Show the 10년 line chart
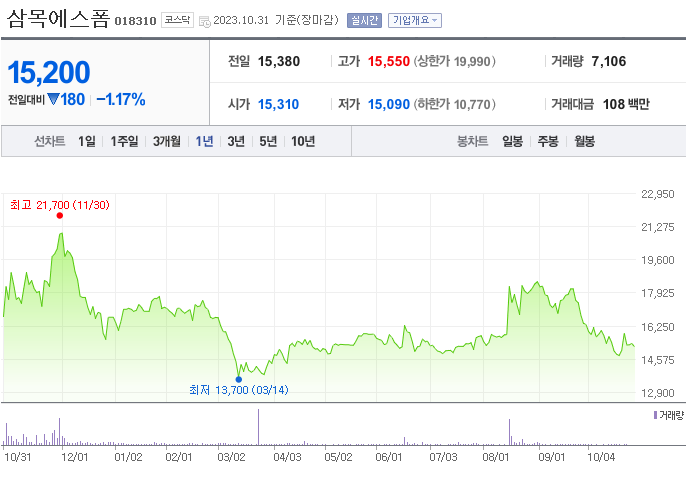Image resolution: width=686 pixels, height=479 pixels. point(303,141)
